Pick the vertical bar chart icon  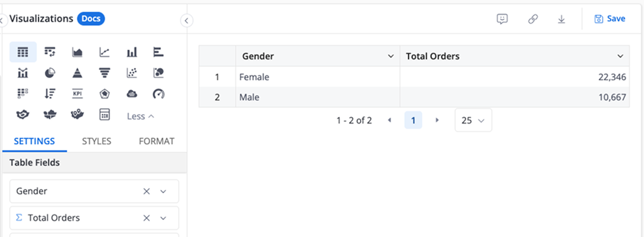(x=132, y=52)
